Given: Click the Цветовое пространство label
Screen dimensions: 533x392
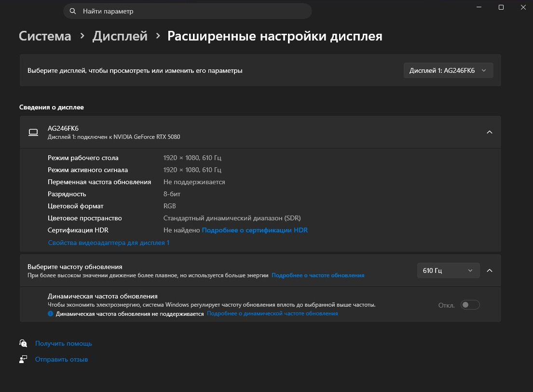Looking at the screenshot, I should (x=84, y=218).
